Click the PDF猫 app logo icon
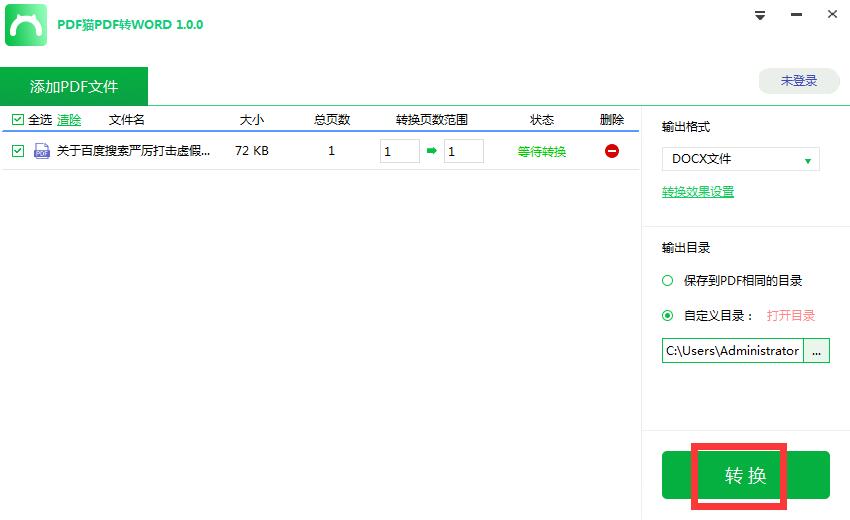The width and height of the screenshot is (850, 520). pos(26,25)
